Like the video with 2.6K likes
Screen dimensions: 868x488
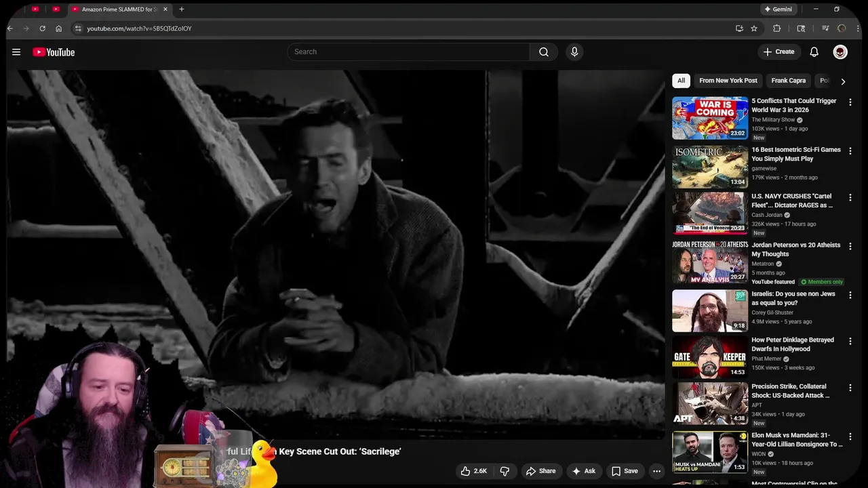tap(474, 471)
